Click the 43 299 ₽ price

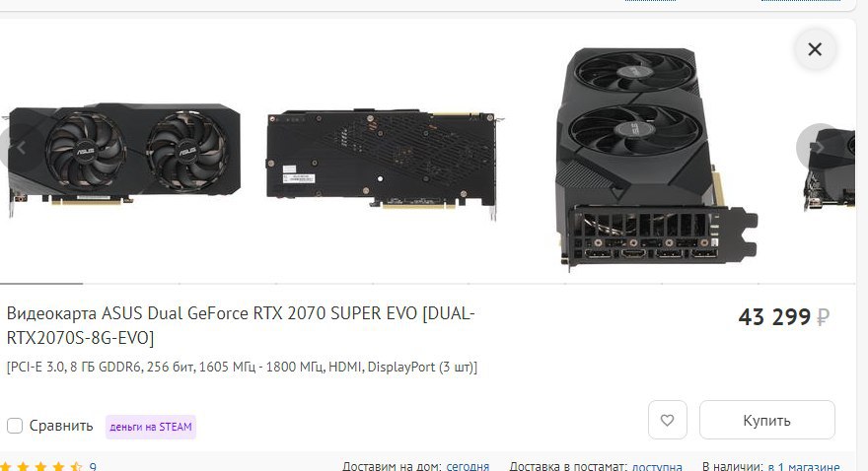point(783,317)
